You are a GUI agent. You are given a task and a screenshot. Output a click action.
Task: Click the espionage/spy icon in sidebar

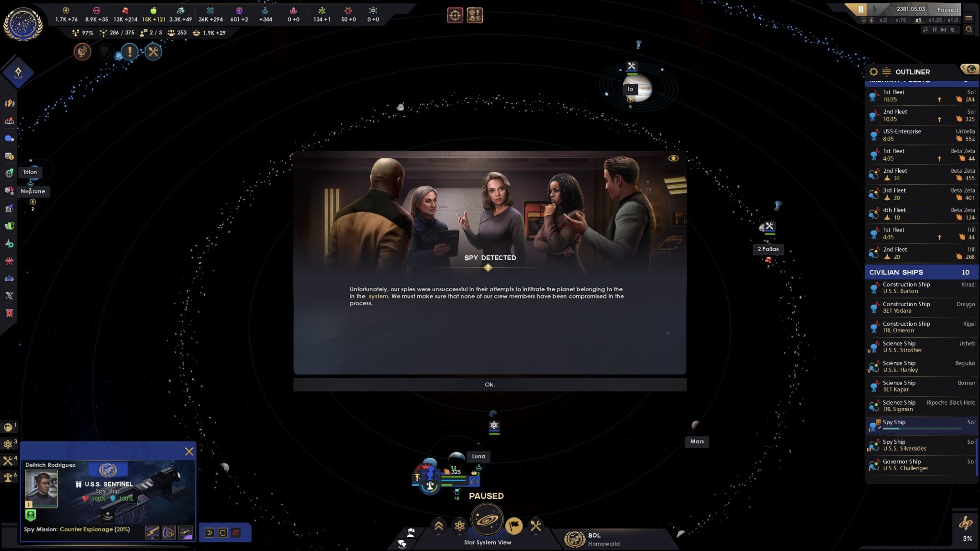pyautogui.click(x=10, y=226)
